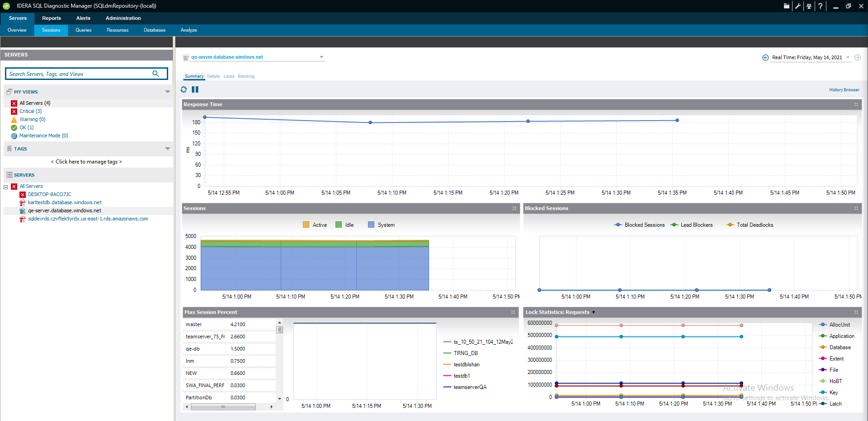The width and height of the screenshot is (868, 421).
Task: Open the History Browser link
Action: 844,90
